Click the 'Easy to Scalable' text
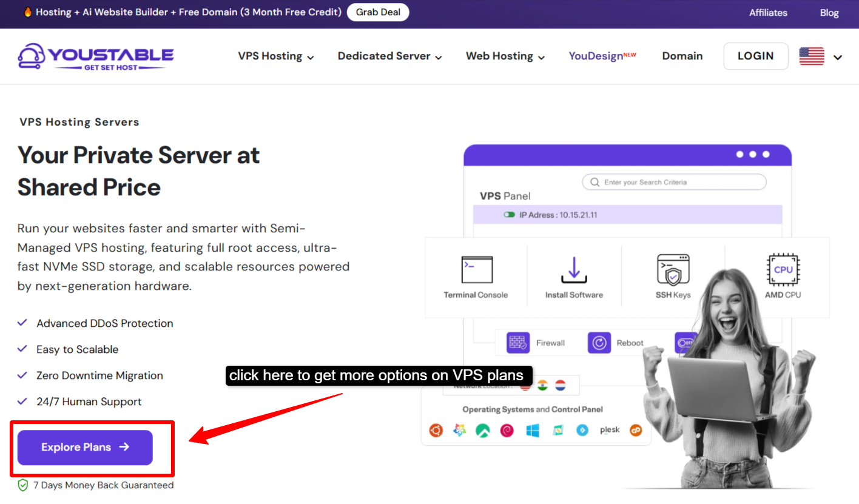Screen dimensions: 859x504 coord(78,349)
